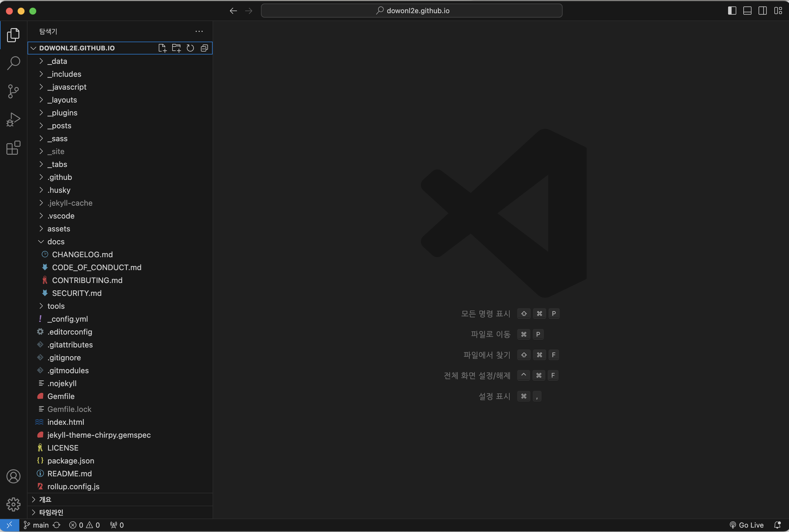The width and height of the screenshot is (789, 532).
Task: Open .gitignore file
Action: tap(120, 358)
